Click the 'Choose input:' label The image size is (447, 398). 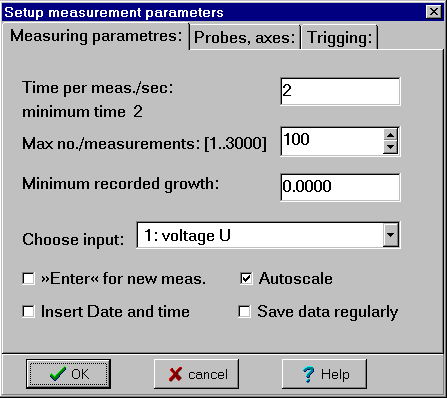coord(73,240)
